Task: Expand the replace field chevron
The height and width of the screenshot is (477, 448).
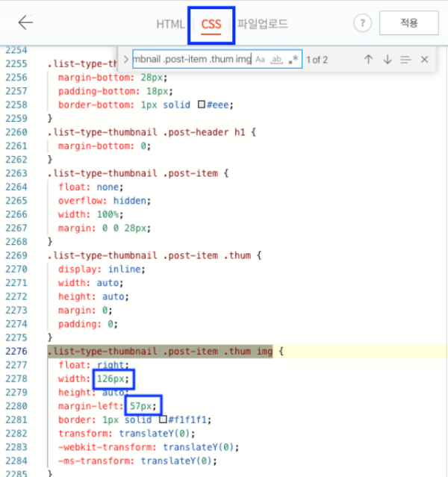Action: pos(125,59)
